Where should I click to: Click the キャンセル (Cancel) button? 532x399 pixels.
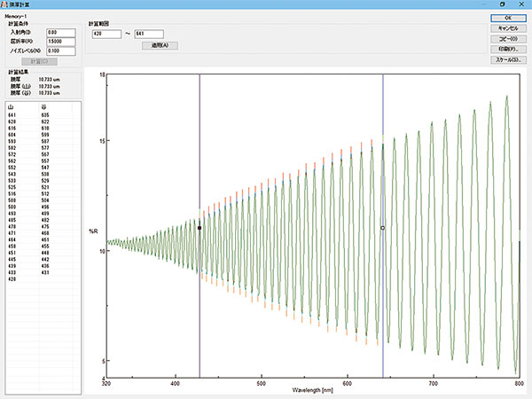[x=508, y=28]
